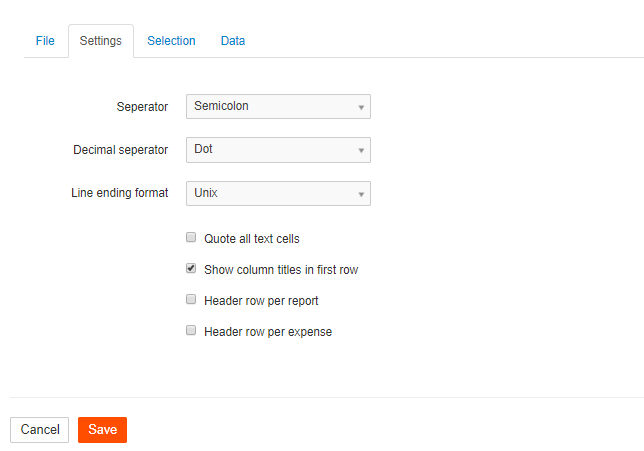Uncheck Show column titles in first row
Screen dimensions: 644x451
[191, 269]
